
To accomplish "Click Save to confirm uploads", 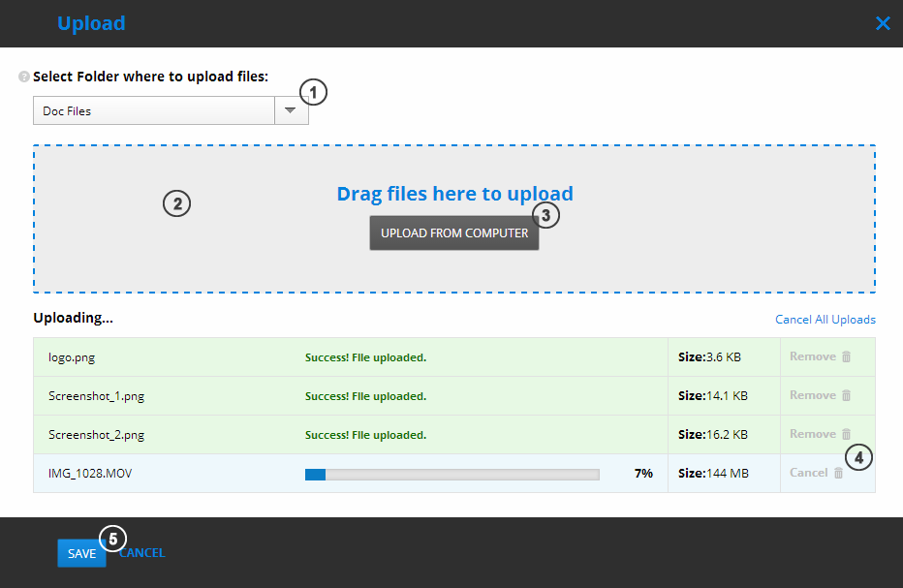I will (x=81, y=552).
